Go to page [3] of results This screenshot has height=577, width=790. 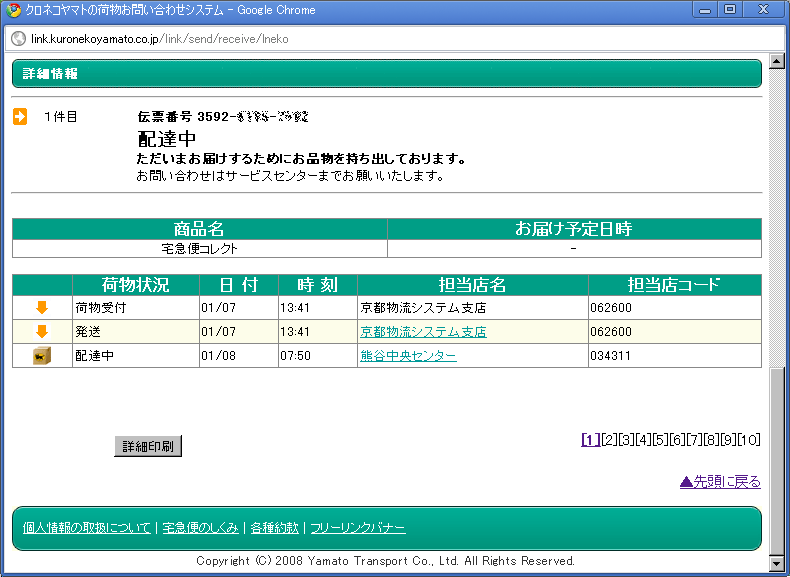pyautogui.click(x=626, y=440)
